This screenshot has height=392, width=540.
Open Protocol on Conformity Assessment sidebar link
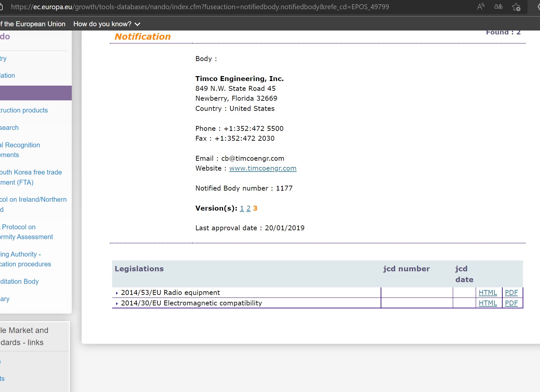click(x=27, y=232)
